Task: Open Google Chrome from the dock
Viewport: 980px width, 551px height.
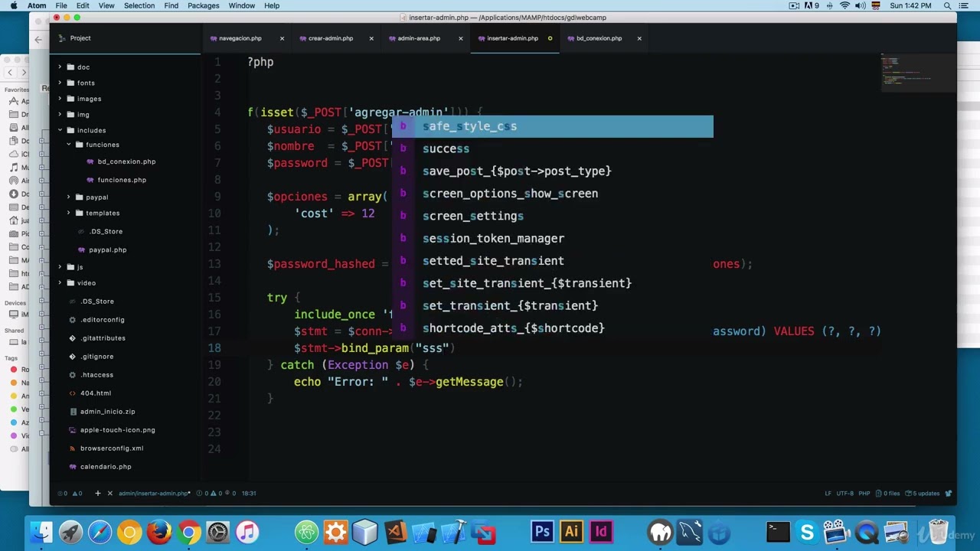Action: pos(188,532)
